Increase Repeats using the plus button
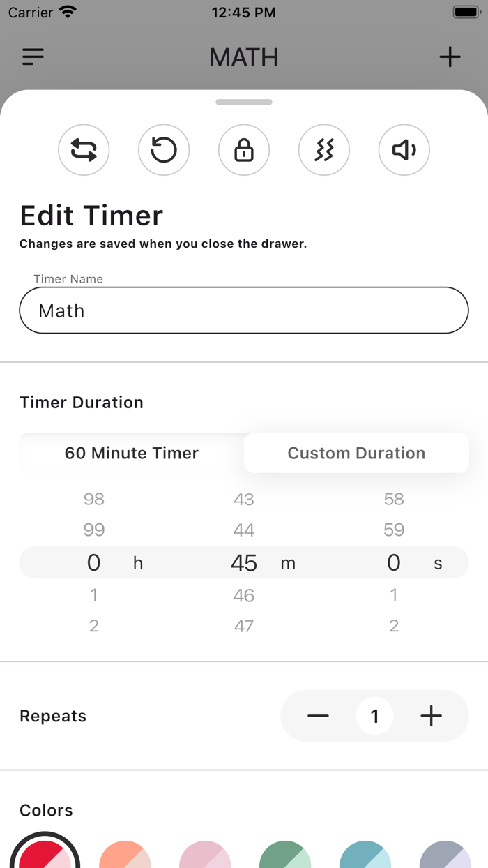The height and width of the screenshot is (868, 488). [x=431, y=716]
